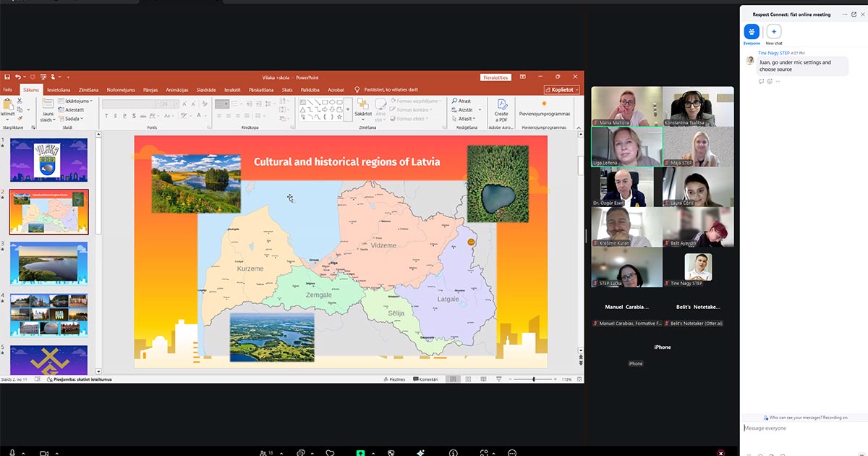Open Zoom meeting info icon
The height and width of the screenshot is (456, 868).
pyautogui.click(x=453, y=452)
